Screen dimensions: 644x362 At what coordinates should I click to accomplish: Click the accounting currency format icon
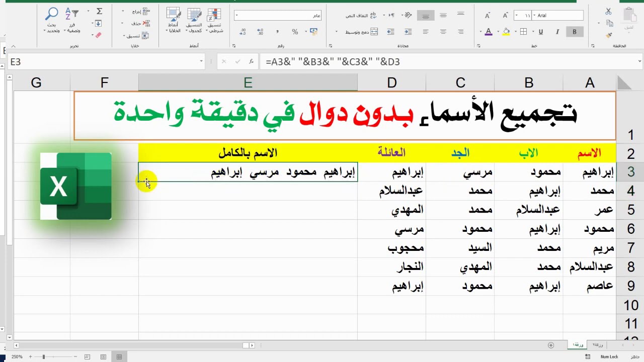pyautogui.click(x=313, y=32)
